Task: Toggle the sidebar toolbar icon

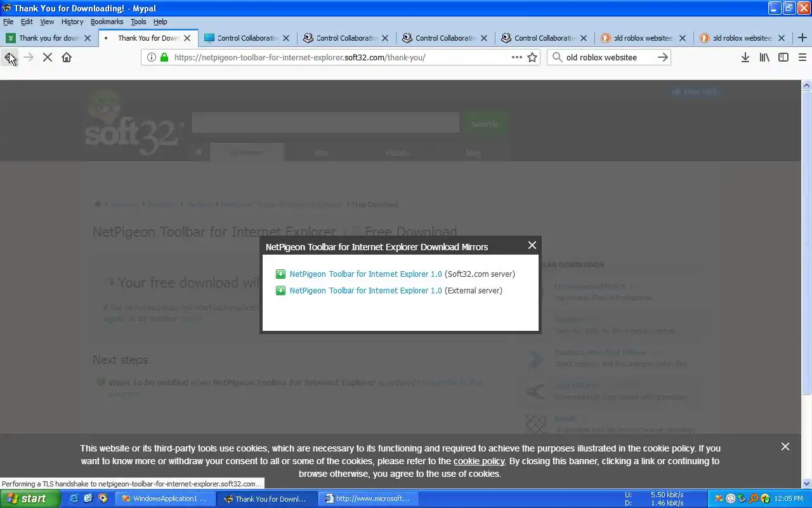Action: point(783,57)
